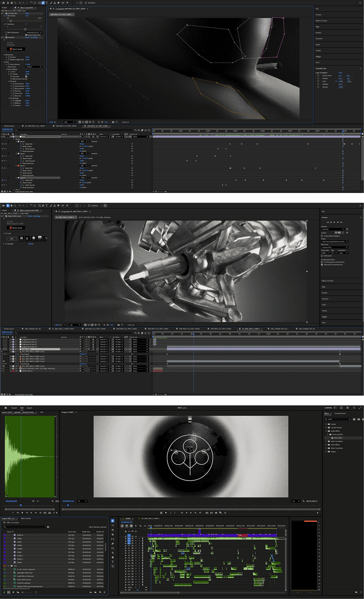The image size is (364, 599).
Task: Open resolution dropdown showing Half in top viewer
Action: point(69,122)
